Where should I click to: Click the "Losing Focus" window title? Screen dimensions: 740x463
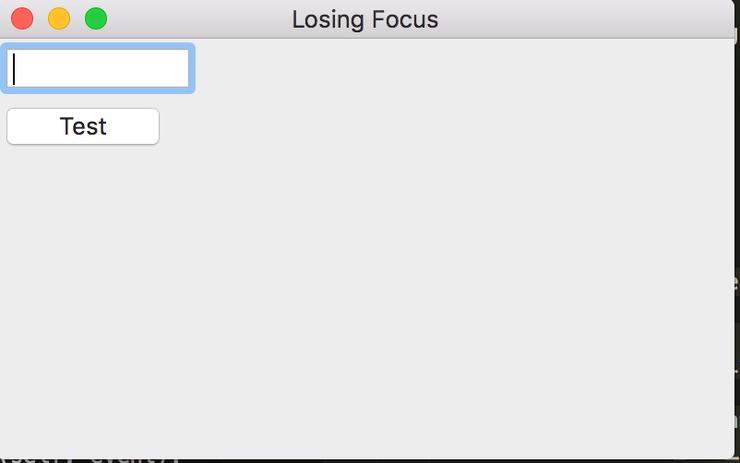click(365, 19)
